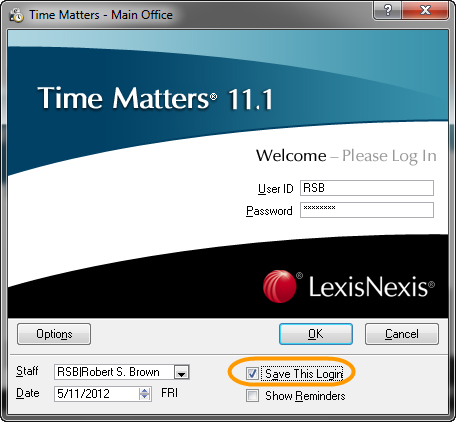Click the Time Matters title bar icon

16,15
